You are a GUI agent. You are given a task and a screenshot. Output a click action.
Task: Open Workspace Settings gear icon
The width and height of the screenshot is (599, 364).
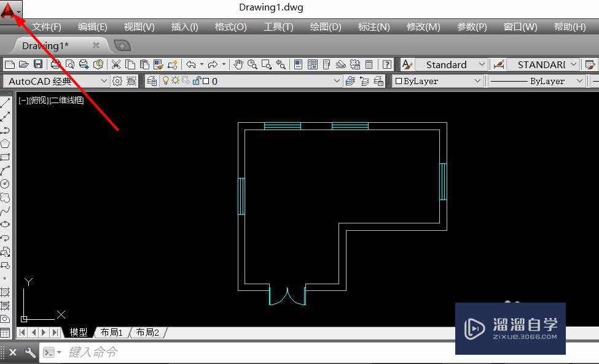[x=117, y=81]
